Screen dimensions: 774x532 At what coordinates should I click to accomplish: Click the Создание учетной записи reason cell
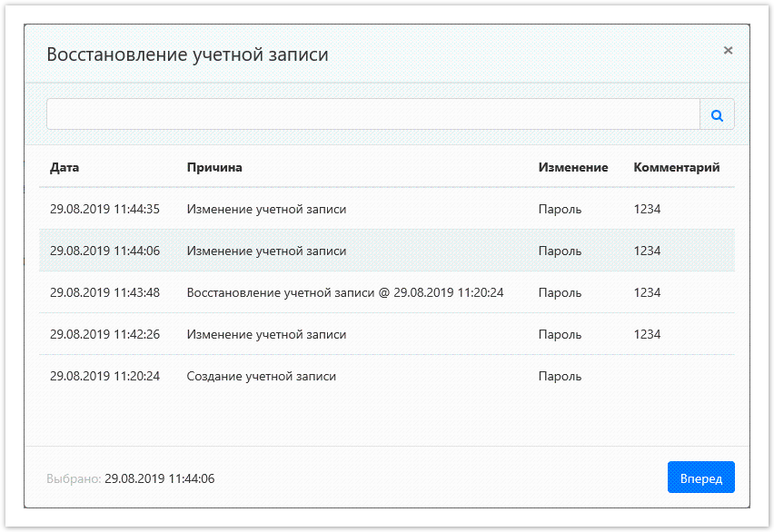tap(261, 377)
